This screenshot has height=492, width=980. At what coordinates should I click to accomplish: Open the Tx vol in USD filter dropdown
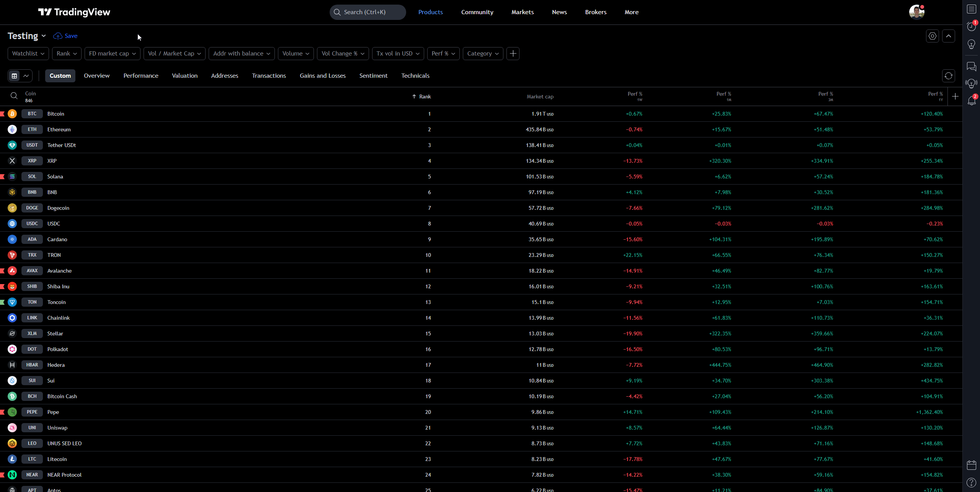point(398,54)
